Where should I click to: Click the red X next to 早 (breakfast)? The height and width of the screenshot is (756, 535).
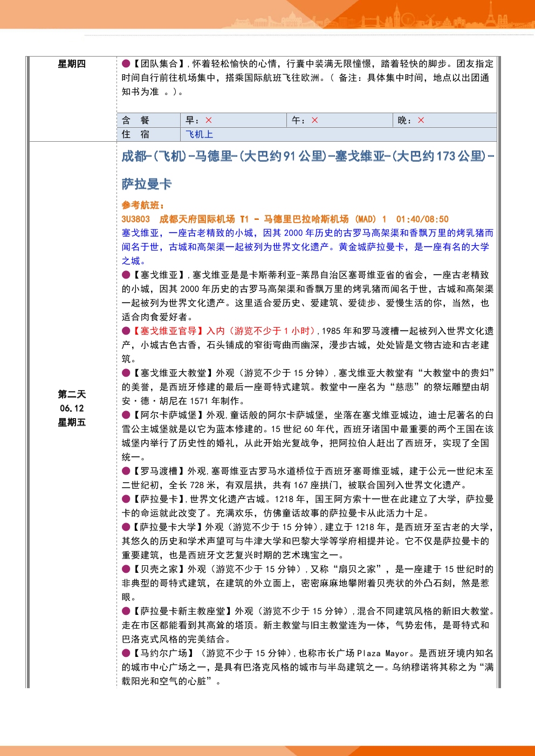pos(209,120)
